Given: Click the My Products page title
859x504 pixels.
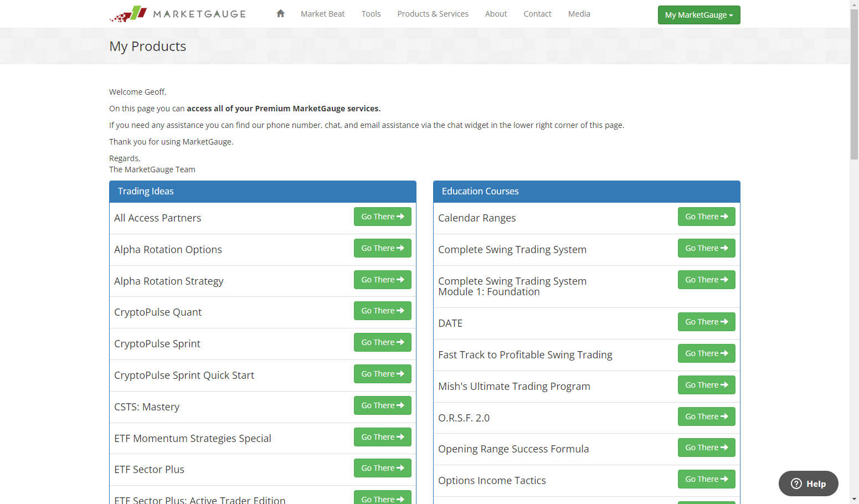Looking at the screenshot, I should coord(148,47).
